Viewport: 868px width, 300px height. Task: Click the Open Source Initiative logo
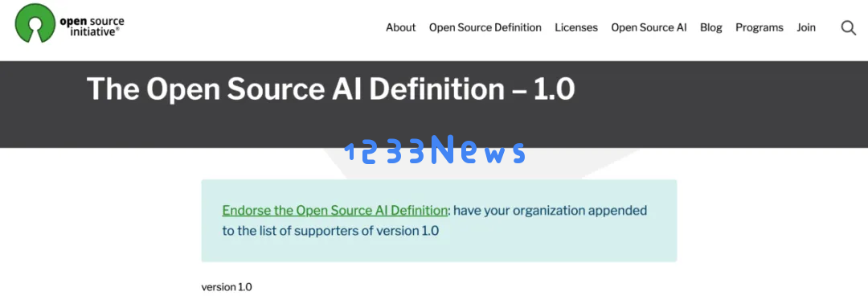[x=70, y=23]
